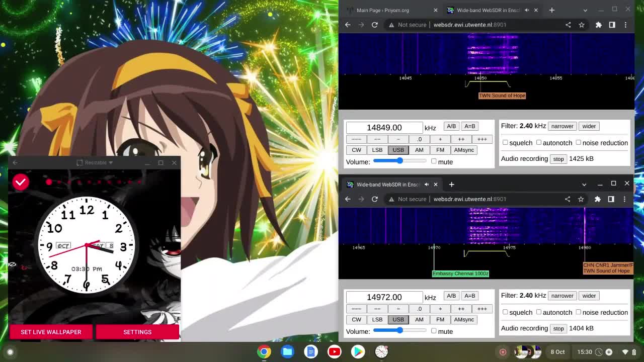Launch YouTube app in the shelf
Viewport: 644px width, 362px height.
point(335,352)
